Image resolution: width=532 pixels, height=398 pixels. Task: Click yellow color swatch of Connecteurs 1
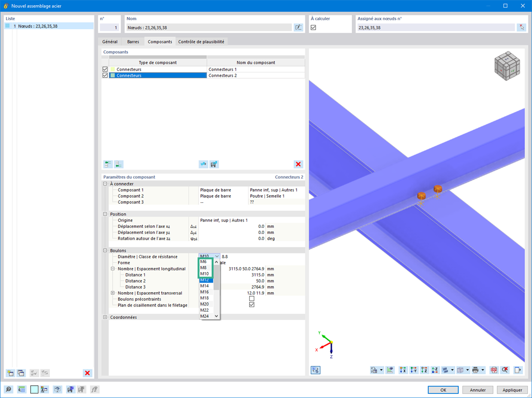[113, 69]
